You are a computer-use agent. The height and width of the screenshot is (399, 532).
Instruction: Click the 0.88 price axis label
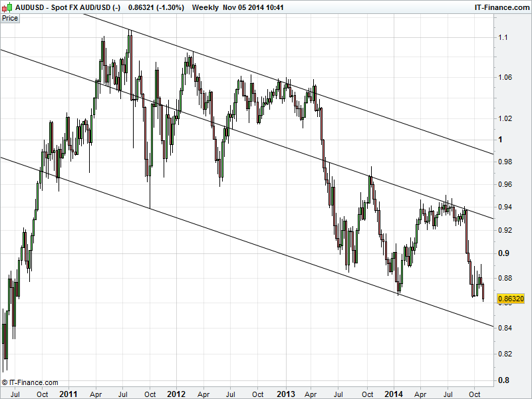[x=505, y=278]
